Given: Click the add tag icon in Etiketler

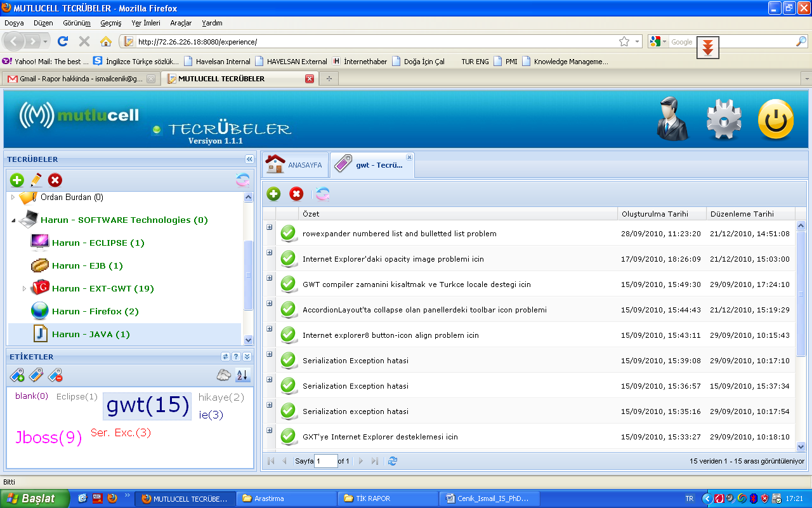Looking at the screenshot, I should [17, 375].
